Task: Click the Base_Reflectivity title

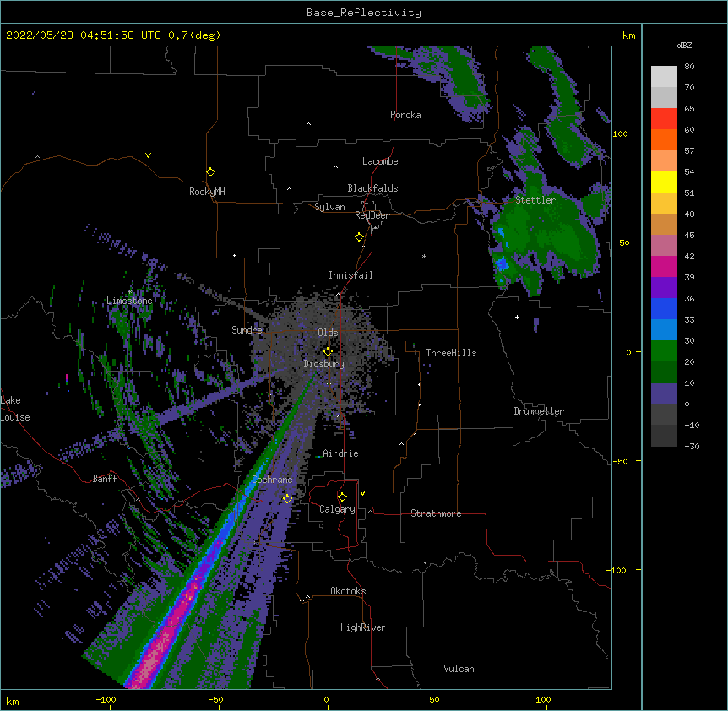Action: coord(364,13)
